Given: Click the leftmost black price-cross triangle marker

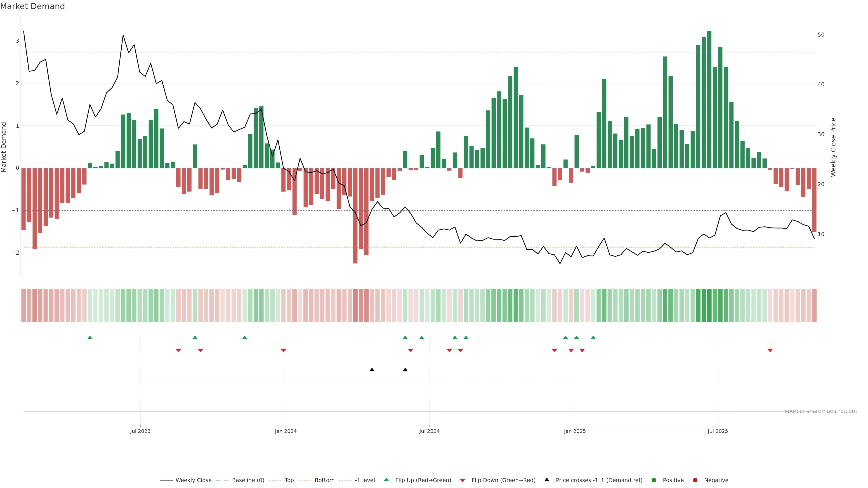Looking at the screenshot, I should (372, 370).
